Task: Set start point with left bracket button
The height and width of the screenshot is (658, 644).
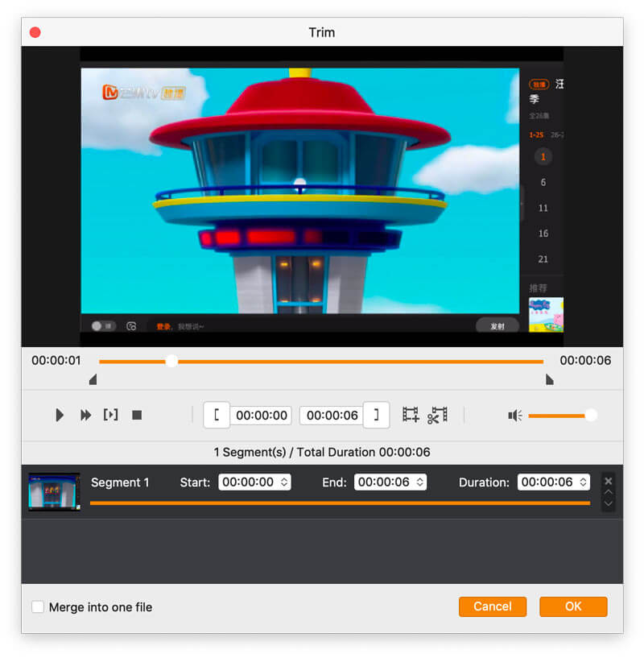Action: tap(217, 415)
